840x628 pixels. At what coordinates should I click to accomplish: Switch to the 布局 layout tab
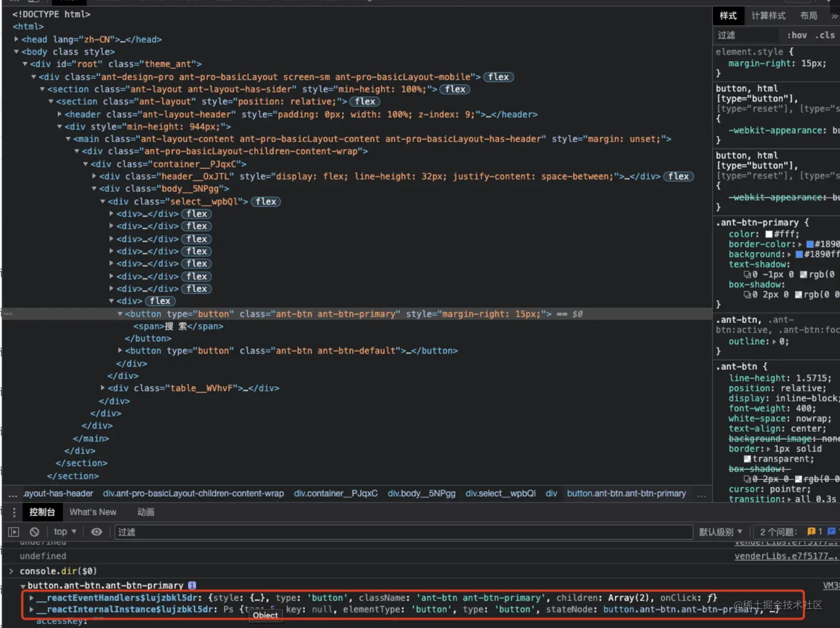[808, 16]
